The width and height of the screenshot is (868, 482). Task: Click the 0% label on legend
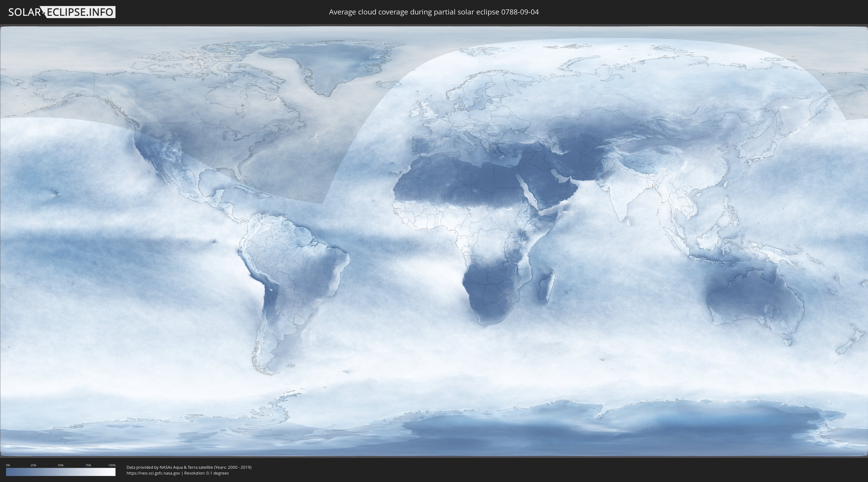(x=8, y=465)
